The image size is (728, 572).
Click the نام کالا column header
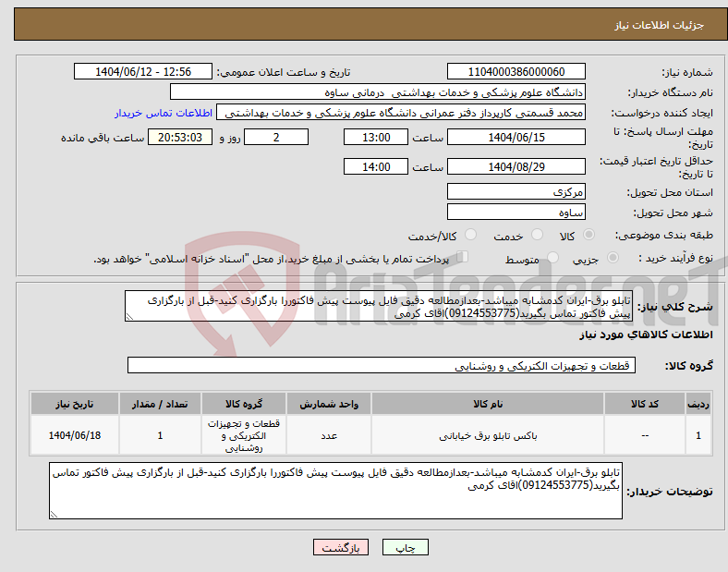(488, 404)
